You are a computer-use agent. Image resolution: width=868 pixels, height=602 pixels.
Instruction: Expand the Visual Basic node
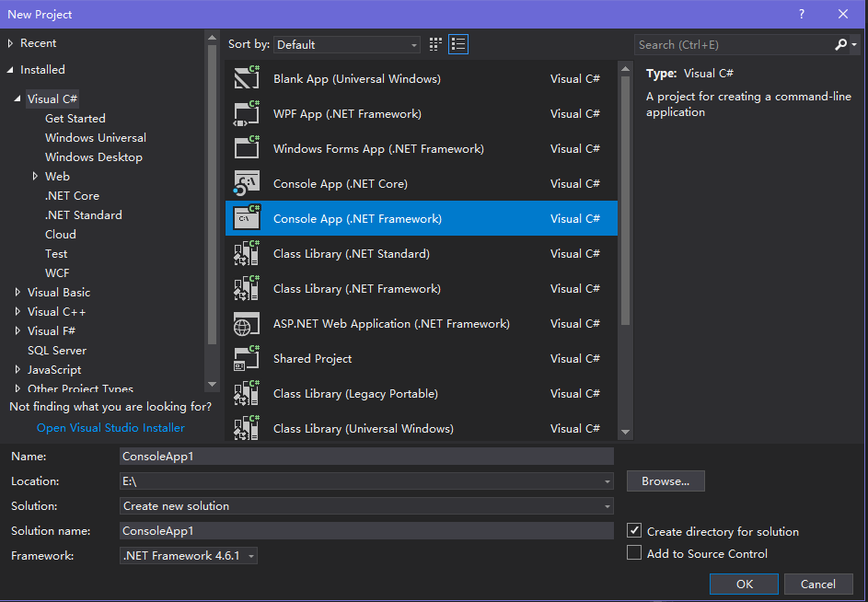[x=17, y=293]
